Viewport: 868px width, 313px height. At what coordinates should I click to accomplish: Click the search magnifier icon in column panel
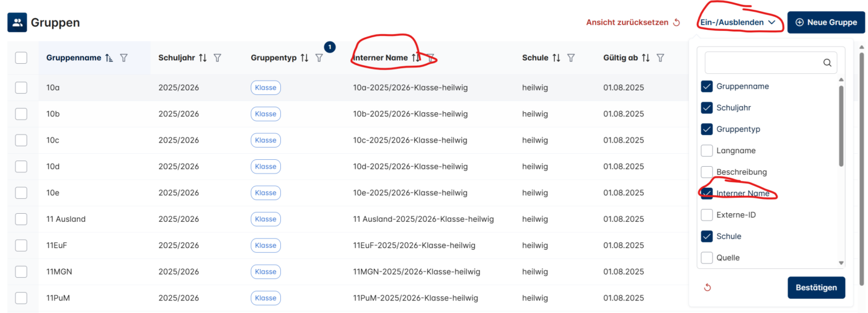pyautogui.click(x=827, y=63)
